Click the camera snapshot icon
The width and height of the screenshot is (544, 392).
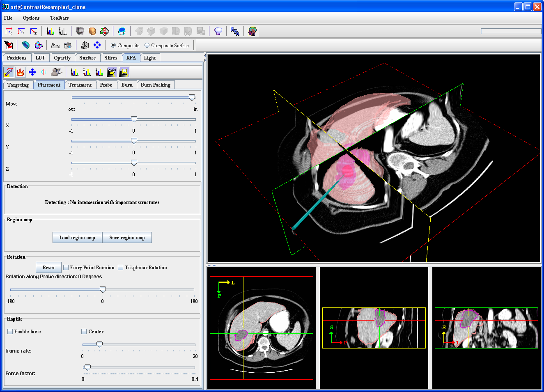(x=68, y=45)
